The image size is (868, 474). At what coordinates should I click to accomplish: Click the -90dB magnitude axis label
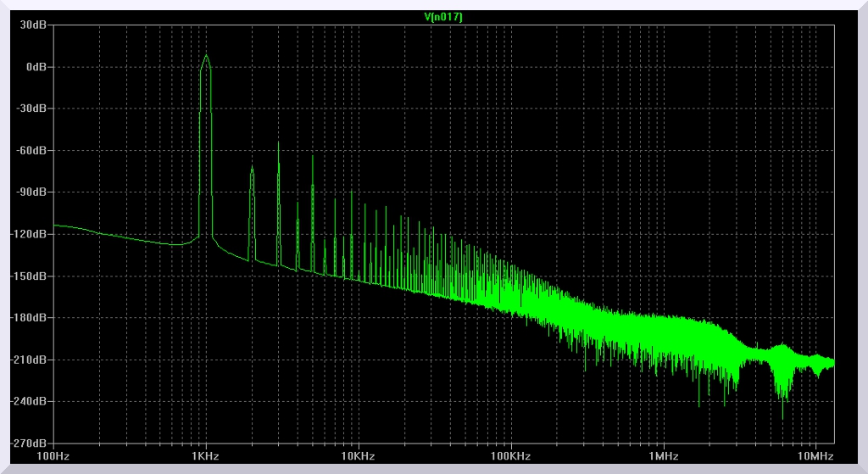click(x=31, y=192)
